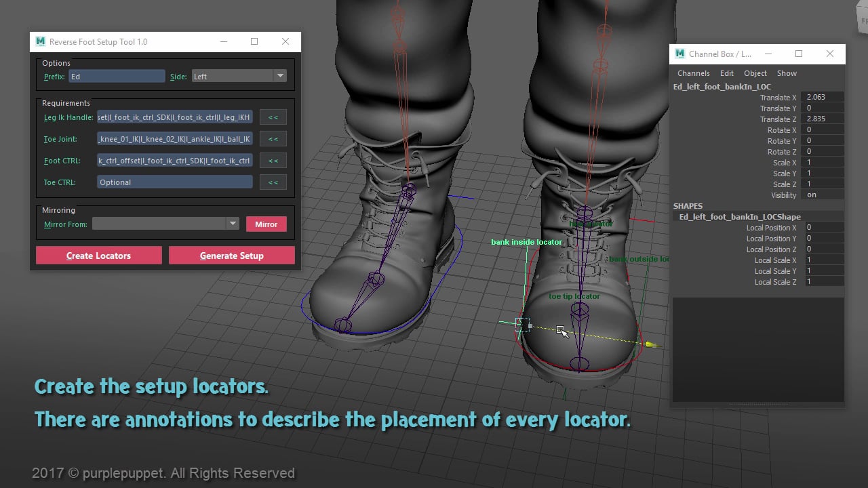Select the Local Scale Y label
Viewport: 868px width, 488px height.
pos(775,271)
